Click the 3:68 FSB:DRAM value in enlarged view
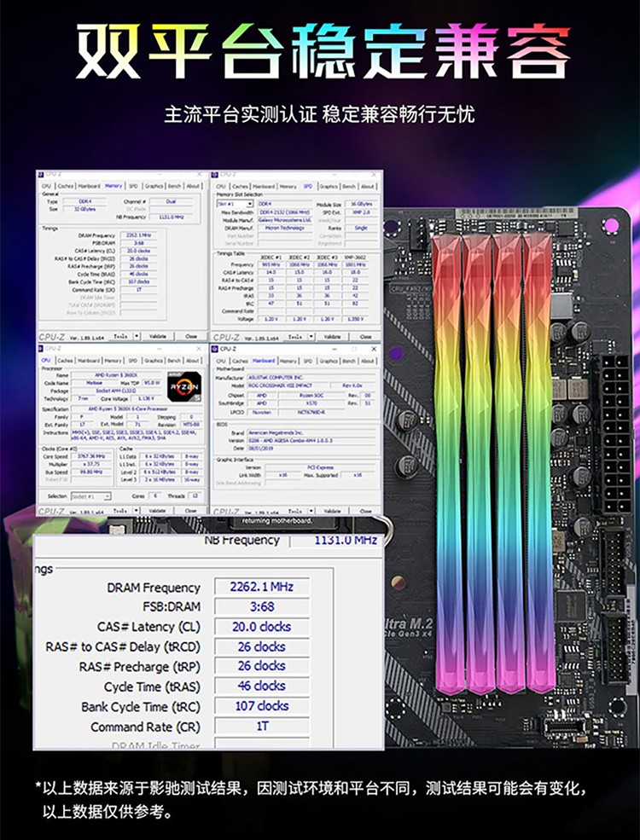Screen dimensions: 640x840 (262, 607)
